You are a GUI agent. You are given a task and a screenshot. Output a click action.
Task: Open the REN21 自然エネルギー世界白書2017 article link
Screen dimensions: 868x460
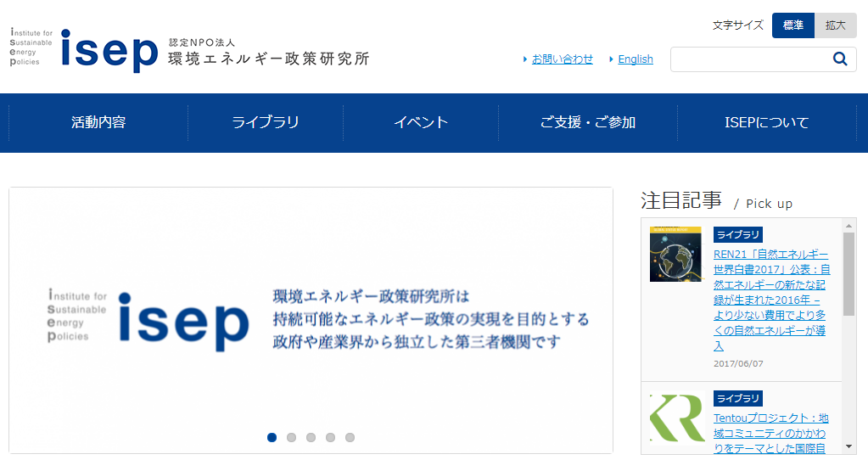point(771,300)
